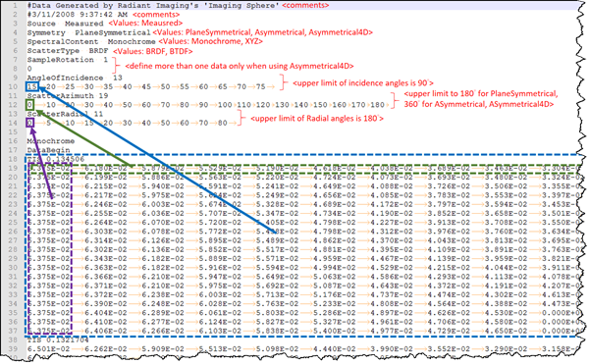Click data value 6.028E-02 on line 34
Viewport: 589px width, 364px height.
coord(220,303)
